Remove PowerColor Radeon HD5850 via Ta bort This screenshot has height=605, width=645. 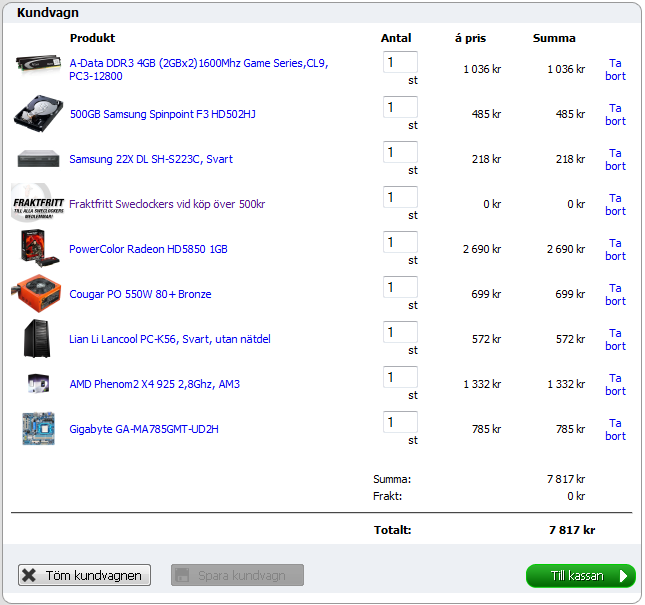pos(615,249)
